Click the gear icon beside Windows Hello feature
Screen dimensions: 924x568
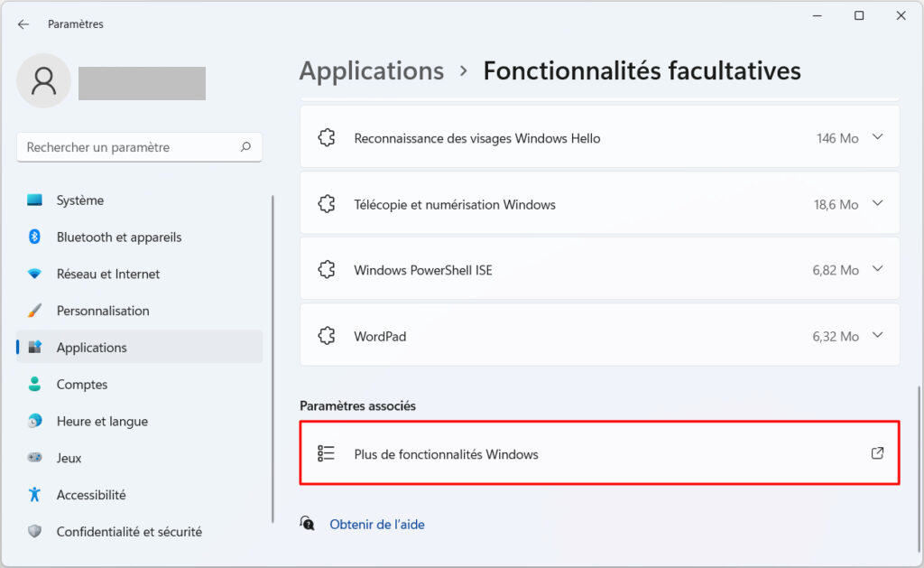pos(327,138)
